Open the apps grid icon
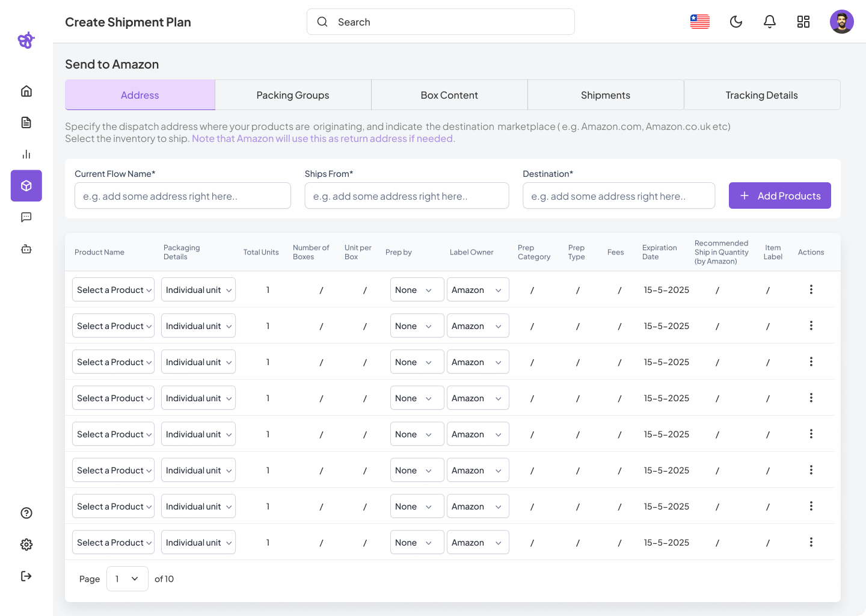 point(803,22)
